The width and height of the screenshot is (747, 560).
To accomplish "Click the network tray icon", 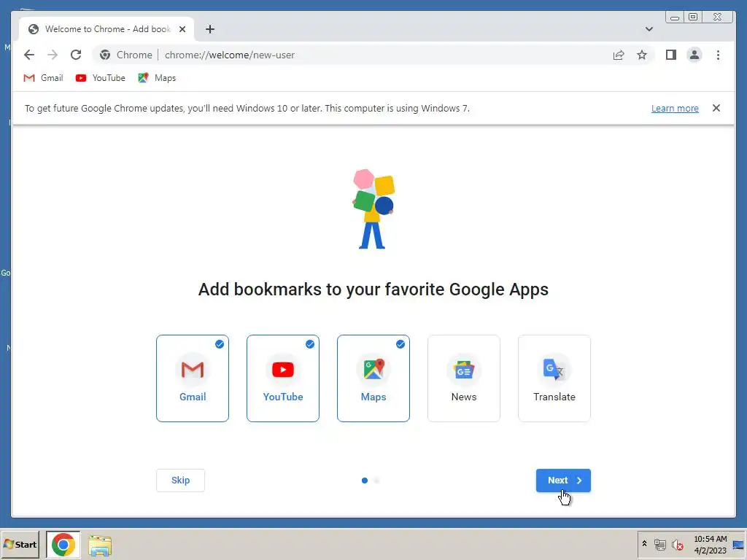I will pyautogui.click(x=659, y=544).
